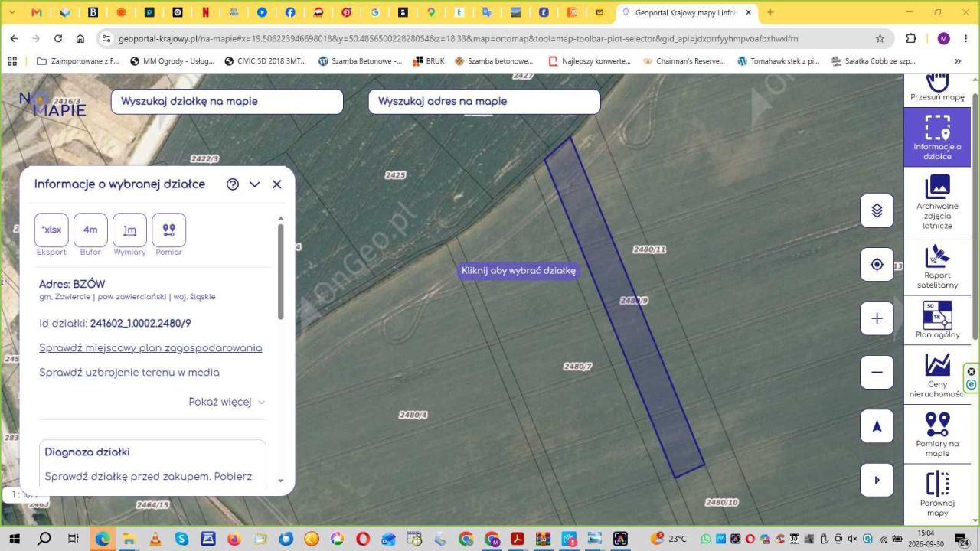Activate the Informacje o działce tool
This screenshot has width=980, height=551.
click(937, 137)
